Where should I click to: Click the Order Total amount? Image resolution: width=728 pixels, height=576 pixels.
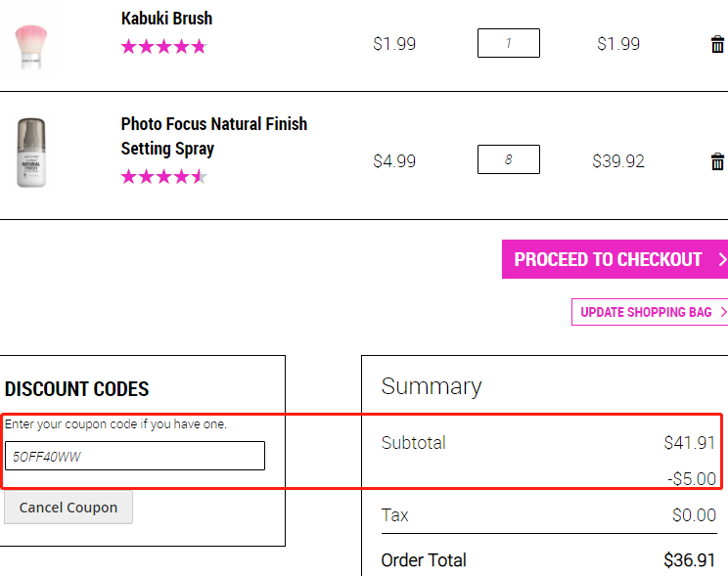point(689,560)
